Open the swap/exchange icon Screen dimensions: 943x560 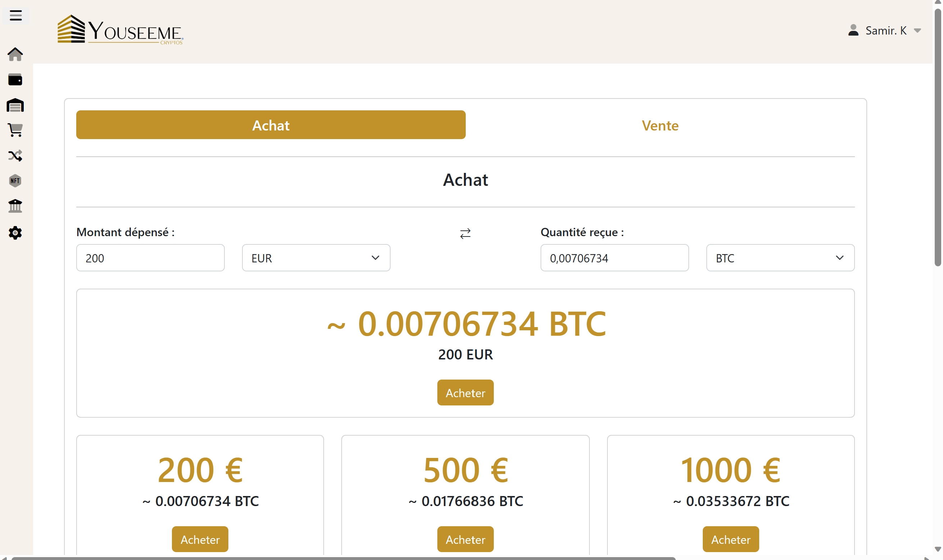click(15, 156)
